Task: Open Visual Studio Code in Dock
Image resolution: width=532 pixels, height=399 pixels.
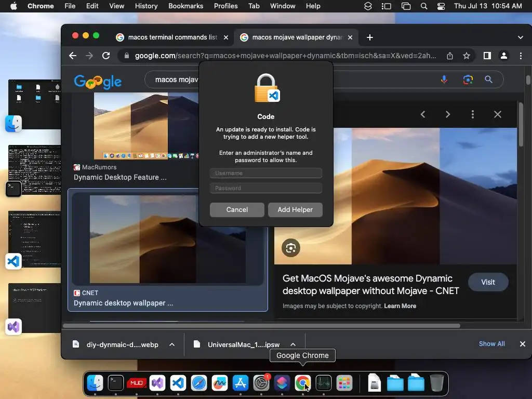Action: coord(178,383)
